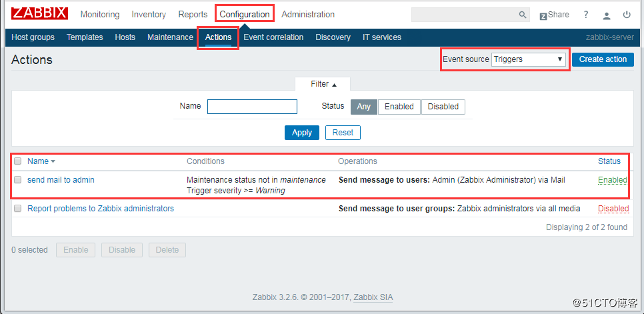Screen dimensions: 644x314
Task: Click 'Displaying 2 of 2 found' text
Action: click(587, 227)
